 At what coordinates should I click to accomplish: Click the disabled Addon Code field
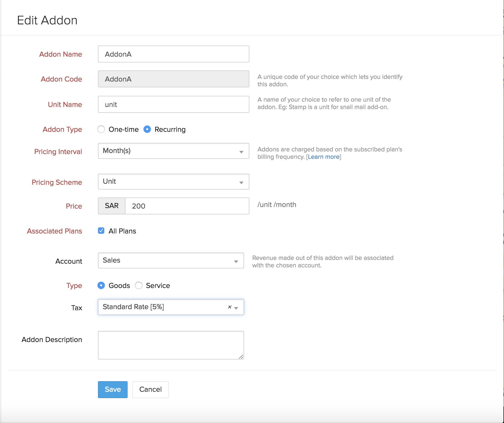tap(173, 79)
